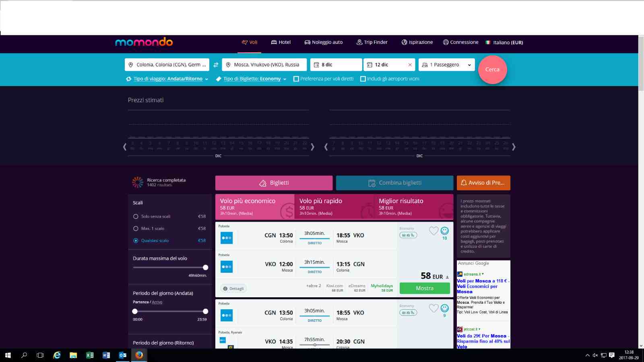Clear the return date 12 dic
The height and width of the screenshot is (362, 644).
410,65
